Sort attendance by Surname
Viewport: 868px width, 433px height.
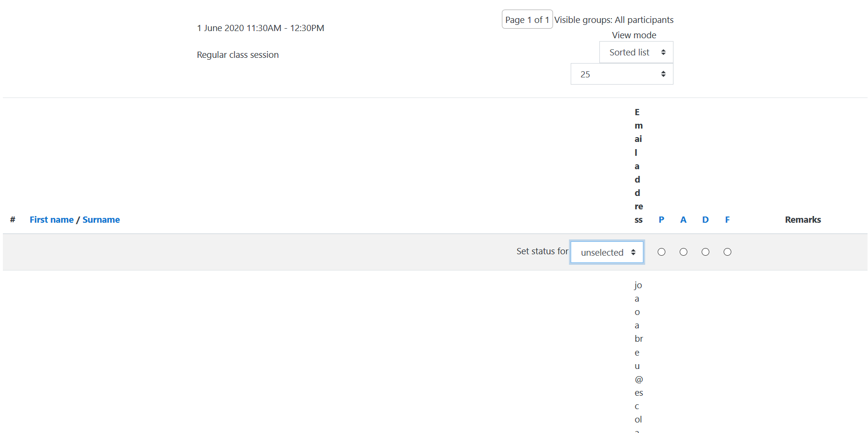(x=101, y=219)
